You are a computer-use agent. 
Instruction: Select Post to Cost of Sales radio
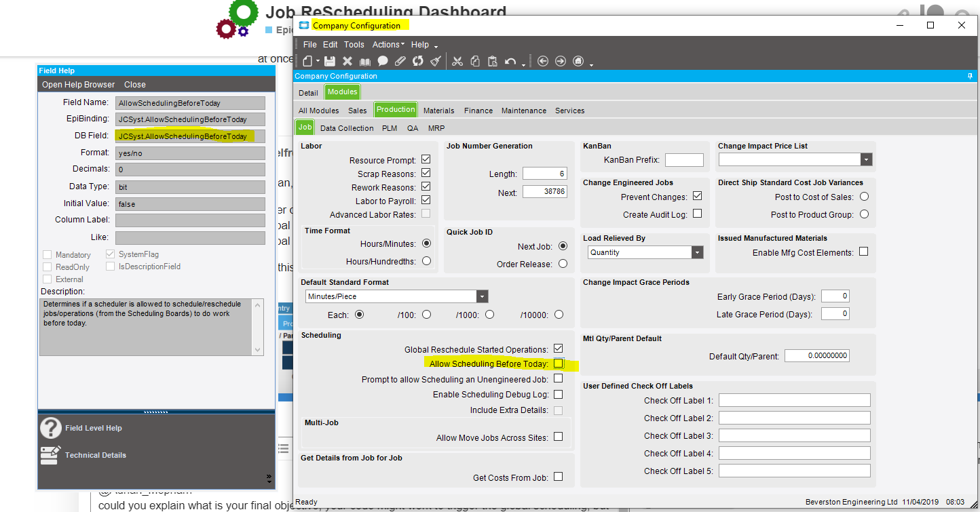click(x=864, y=197)
